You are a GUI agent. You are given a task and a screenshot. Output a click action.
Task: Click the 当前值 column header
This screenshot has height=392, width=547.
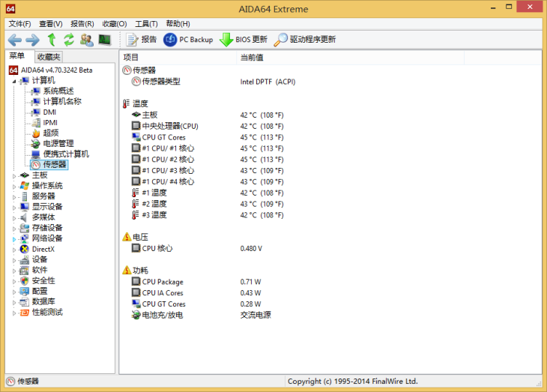tap(350, 58)
